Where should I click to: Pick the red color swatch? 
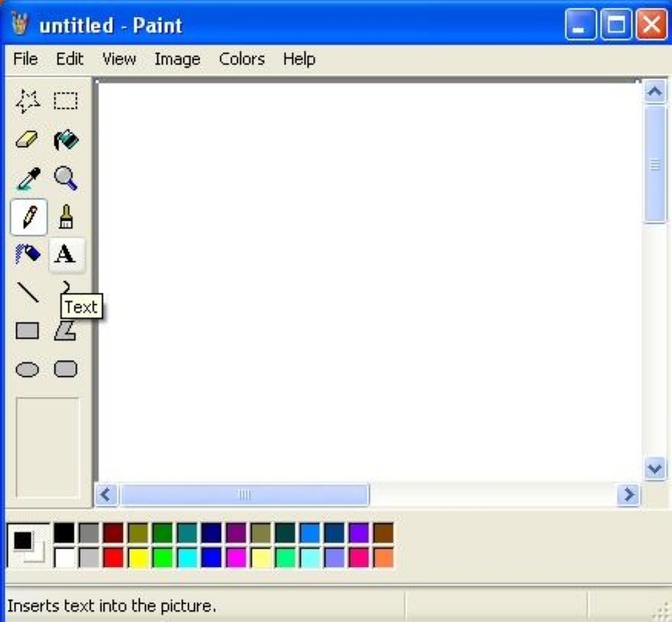pos(114,558)
